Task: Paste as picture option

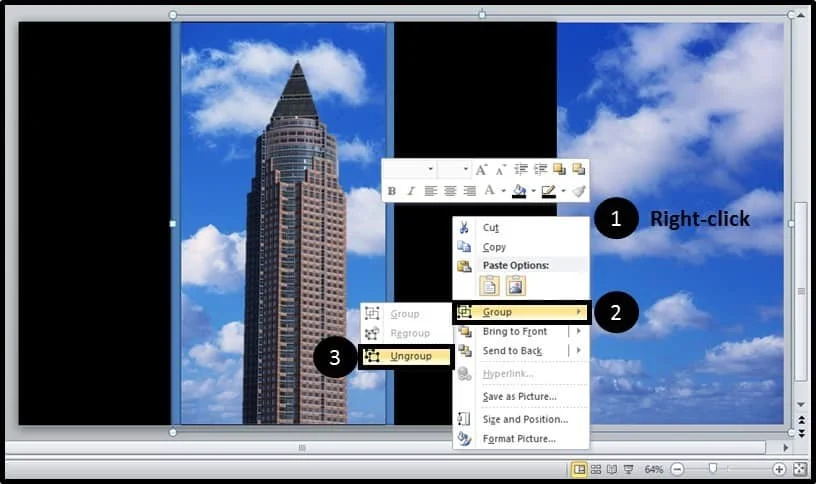Action: [x=515, y=286]
